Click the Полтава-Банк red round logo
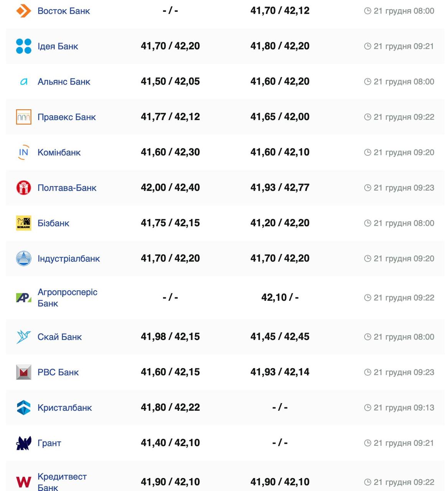Image resolution: width=448 pixels, height=491 pixels. point(23,188)
